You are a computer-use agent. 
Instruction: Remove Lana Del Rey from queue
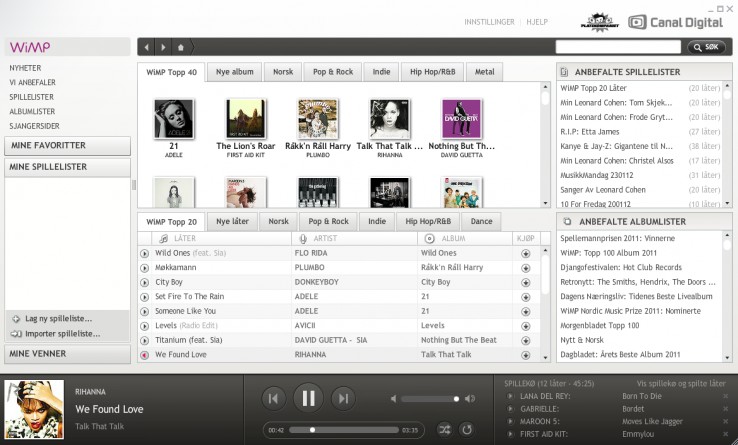click(x=726, y=396)
